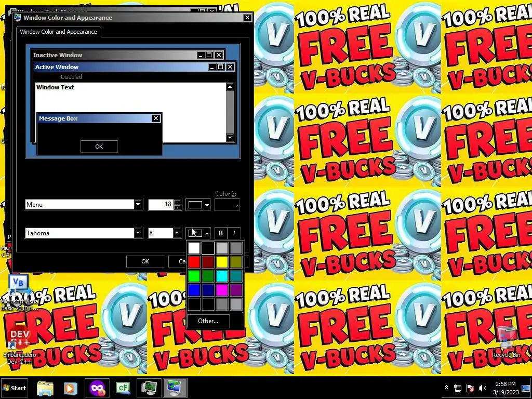Open the Start menu
532x399 pixels.
tap(14, 388)
